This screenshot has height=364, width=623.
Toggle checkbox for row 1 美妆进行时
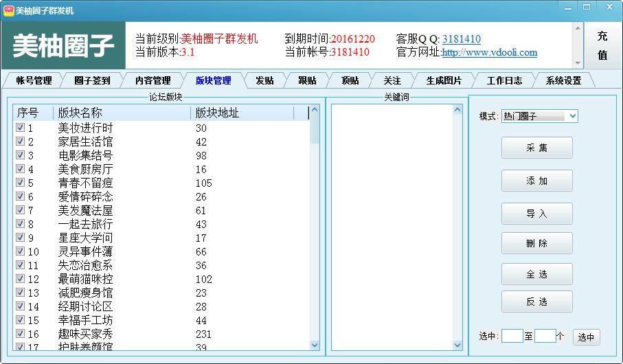coord(21,128)
